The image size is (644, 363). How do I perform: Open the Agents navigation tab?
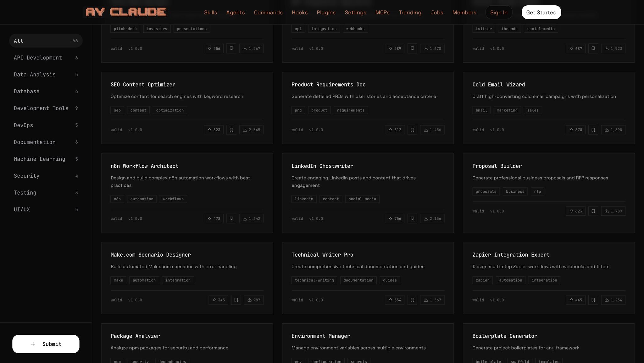click(x=235, y=12)
